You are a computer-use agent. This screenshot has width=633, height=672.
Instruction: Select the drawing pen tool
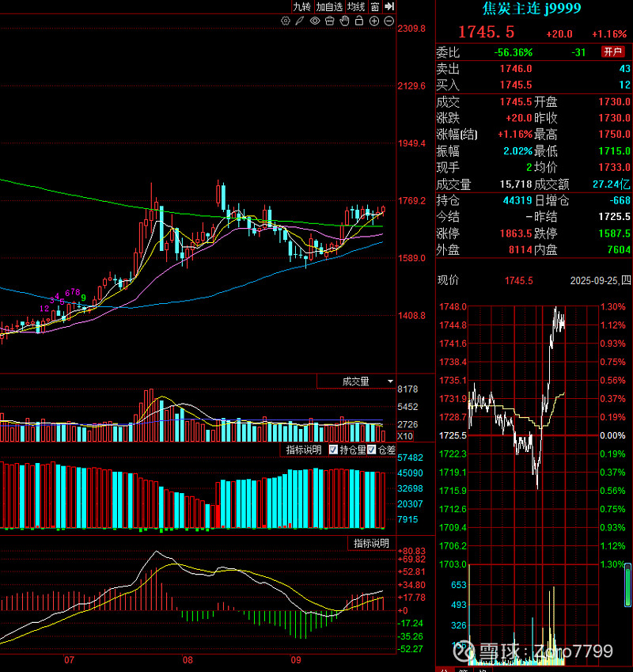[x=300, y=21]
